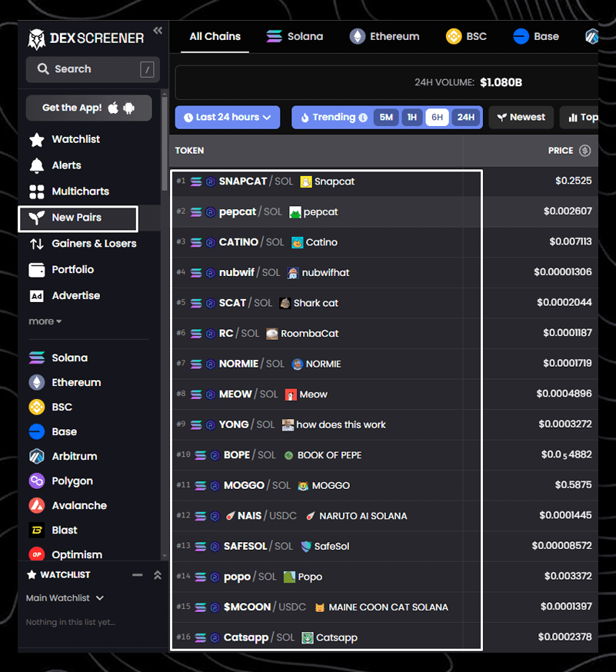
Task: Select Arbitrum in the sidebar
Action: point(63,457)
